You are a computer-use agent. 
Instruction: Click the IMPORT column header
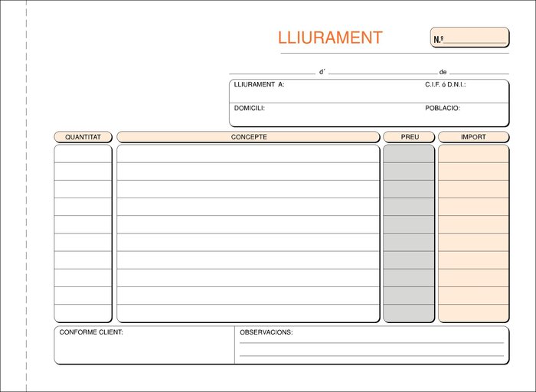pyautogui.click(x=473, y=137)
